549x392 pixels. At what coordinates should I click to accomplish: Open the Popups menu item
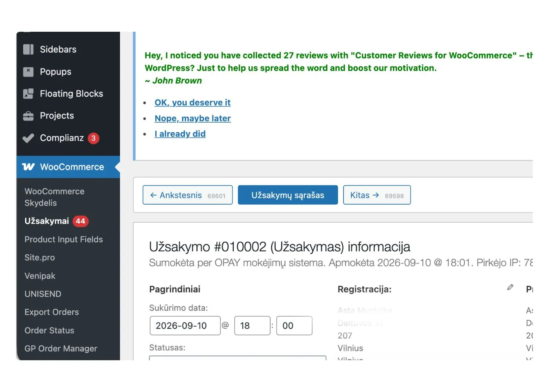[x=68, y=72]
